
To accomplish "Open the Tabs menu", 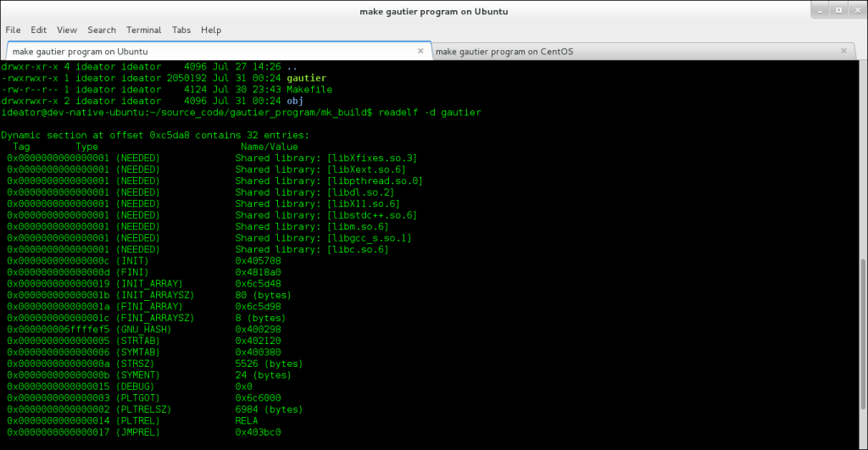I will pyautogui.click(x=181, y=30).
